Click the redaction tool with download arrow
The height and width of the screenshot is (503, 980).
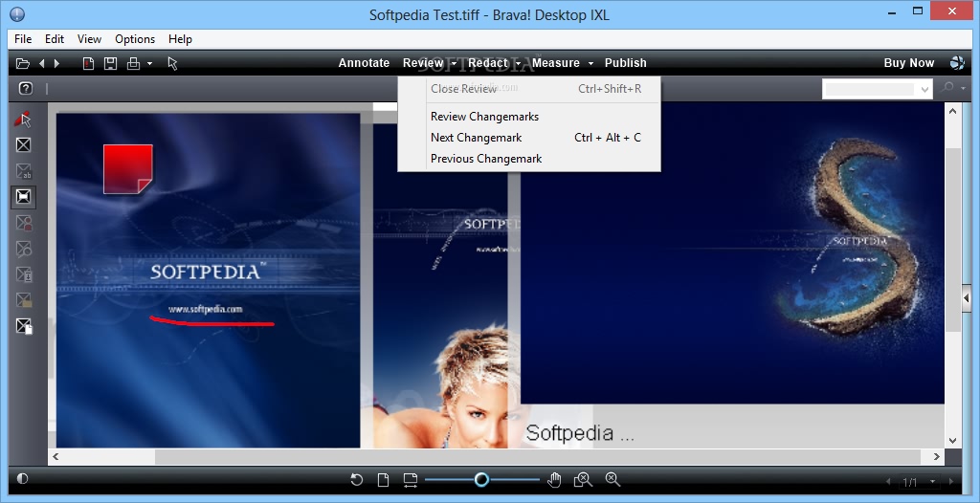[x=23, y=274]
